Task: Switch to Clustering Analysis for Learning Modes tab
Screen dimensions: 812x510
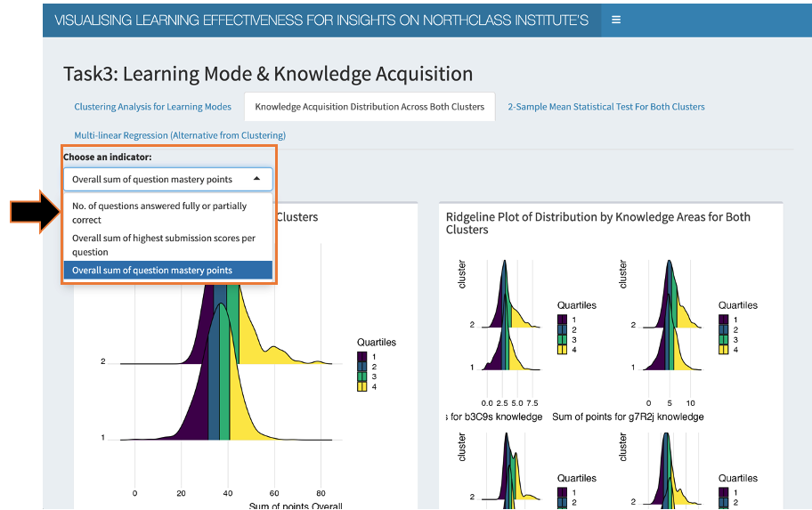Action: click(x=152, y=107)
